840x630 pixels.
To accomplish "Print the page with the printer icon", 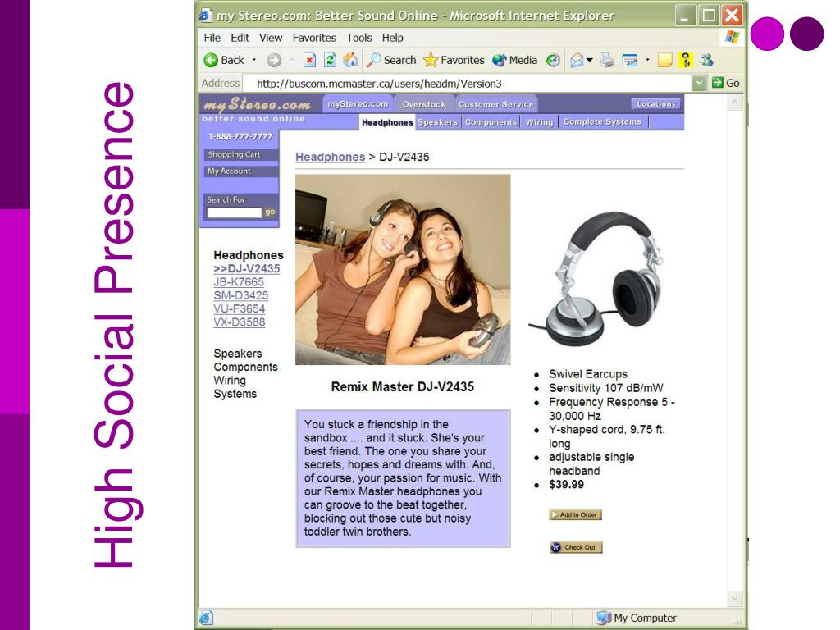I will tap(607, 60).
